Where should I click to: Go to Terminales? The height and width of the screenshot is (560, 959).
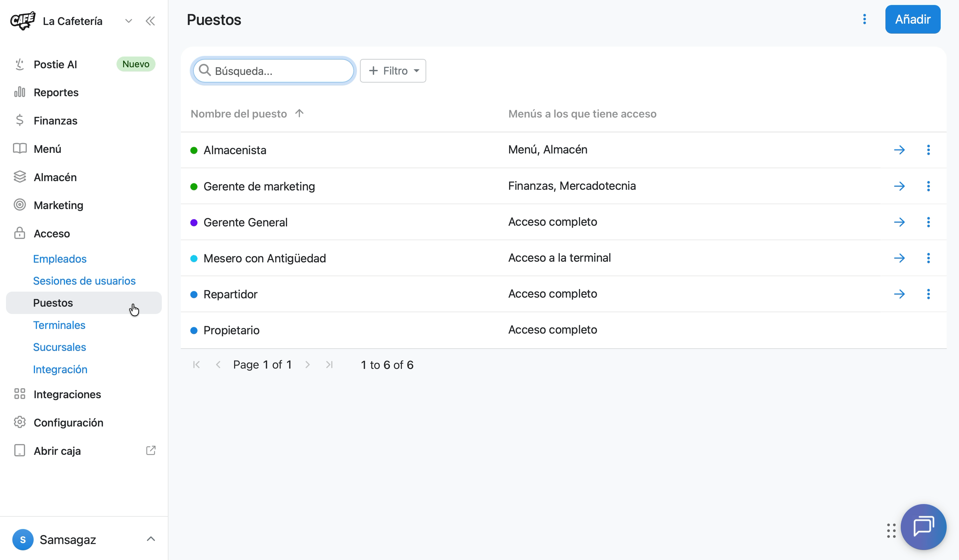(59, 325)
